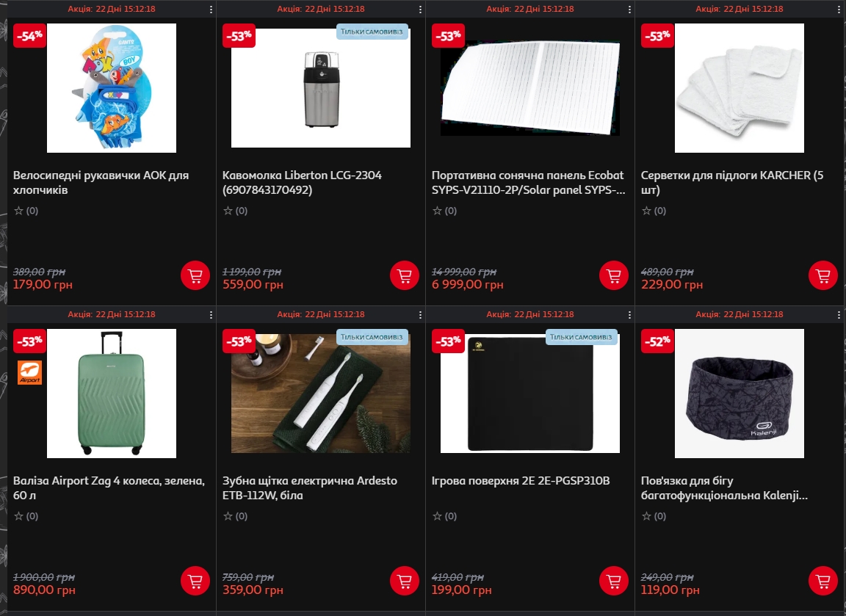Open three-dot menu above Airport suitcase
The width and height of the screenshot is (846, 616).
click(211, 314)
